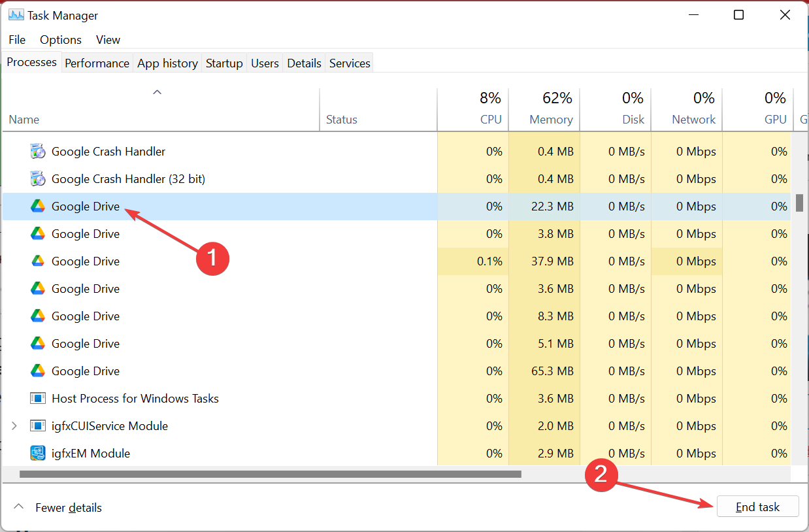Screen dimensions: 809x532
Task: Select the Processes tab
Action: pyautogui.click(x=31, y=62)
